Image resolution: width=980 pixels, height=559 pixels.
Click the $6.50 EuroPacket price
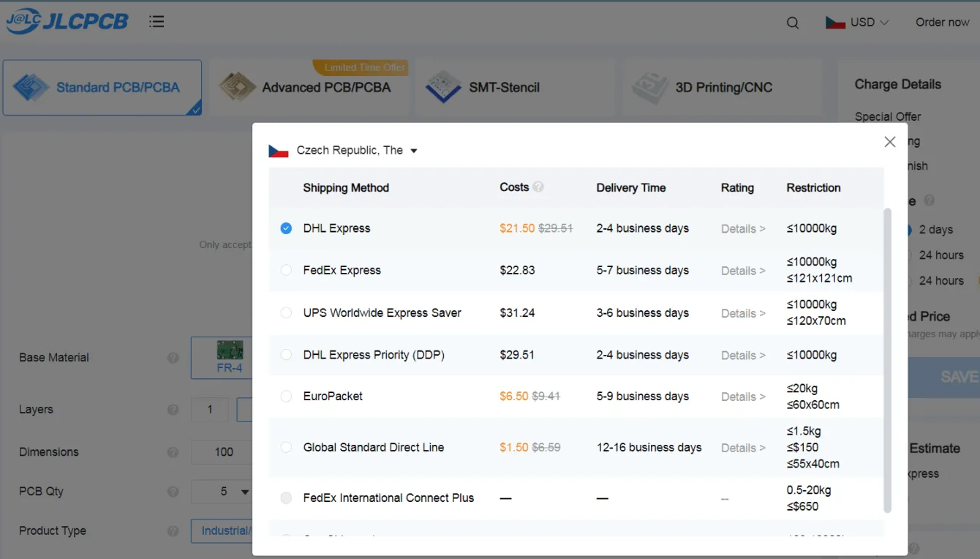[514, 396]
